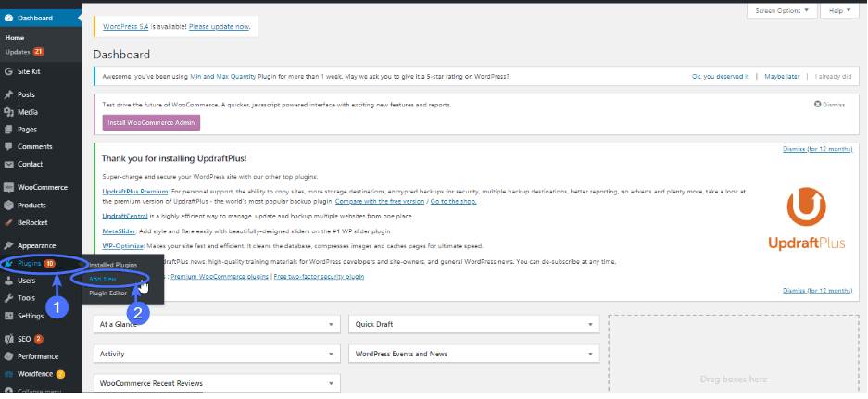This screenshot has height=399, width=868.
Task: Select Installed Plugins from submenu
Action: click(x=113, y=265)
